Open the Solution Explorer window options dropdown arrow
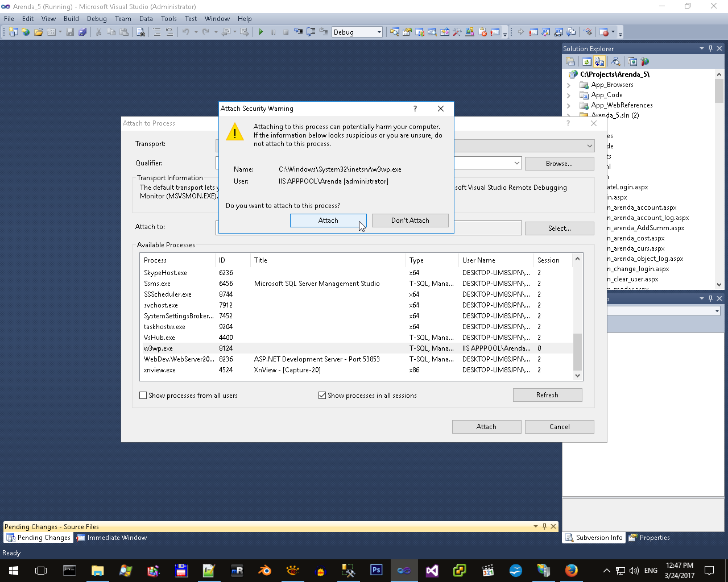 701,48
